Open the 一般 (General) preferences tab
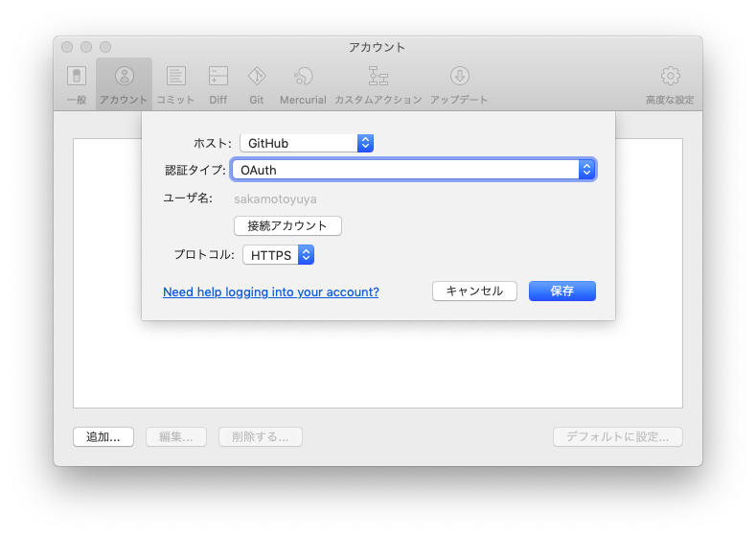Viewport: 756px width, 537px height. click(77, 84)
